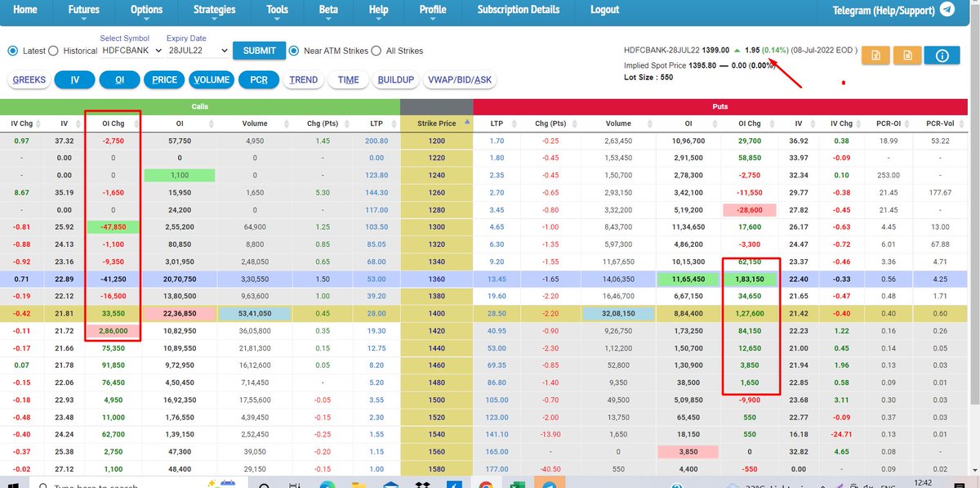Toggle the GREEKS columns button
Image resolution: width=980 pixels, height=488 pixels.
(x=29, y=80)
